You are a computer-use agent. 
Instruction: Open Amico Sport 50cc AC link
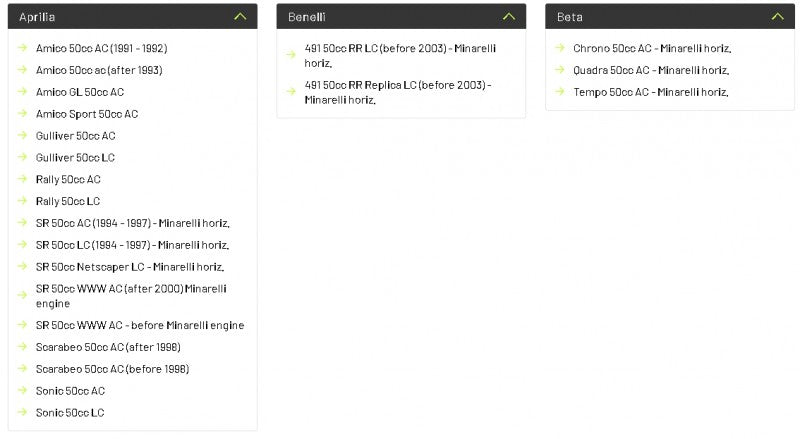coord(87,114)
